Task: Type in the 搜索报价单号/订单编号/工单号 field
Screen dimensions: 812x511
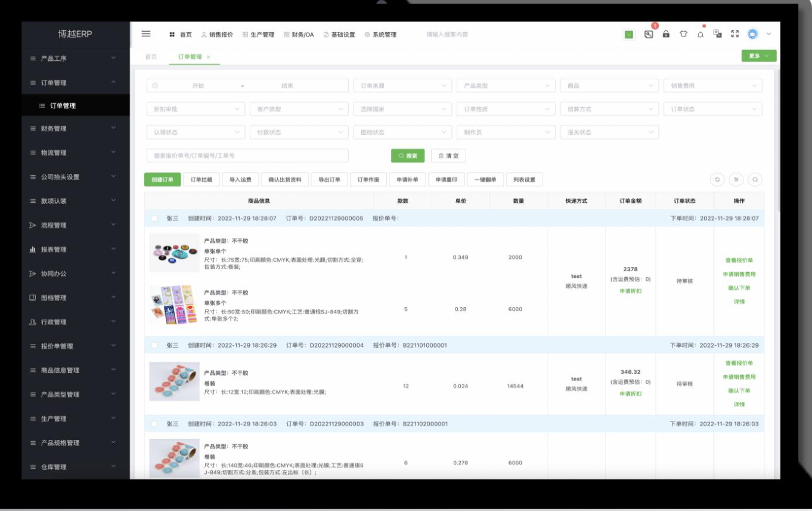Action: [x=238, y=155]
